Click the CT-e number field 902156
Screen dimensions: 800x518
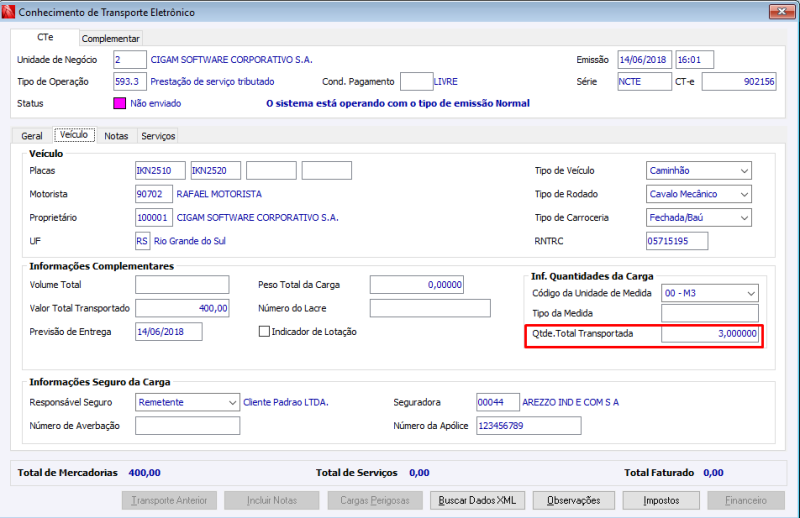click(x=739, y=82)
